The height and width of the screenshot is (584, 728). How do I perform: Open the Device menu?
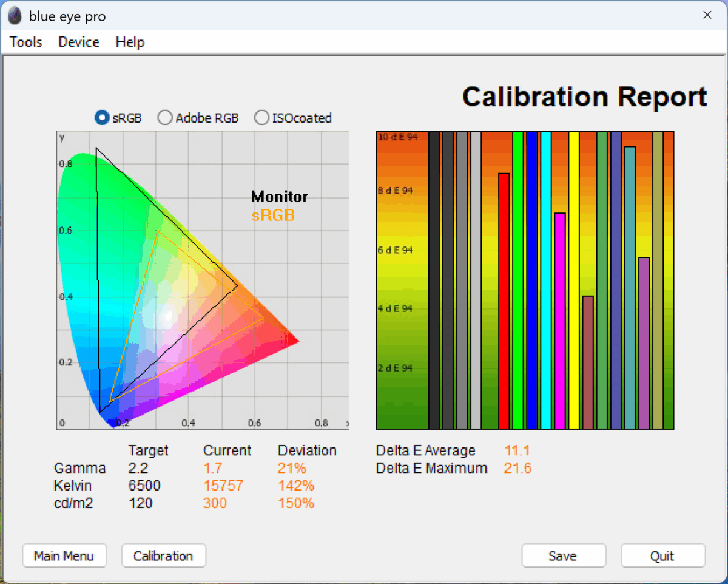(78, 42)
